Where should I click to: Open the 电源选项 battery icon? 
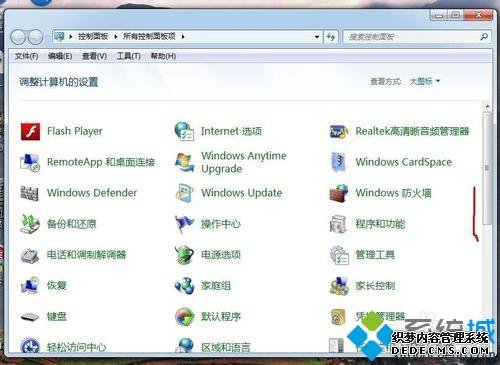coord(184,255)
